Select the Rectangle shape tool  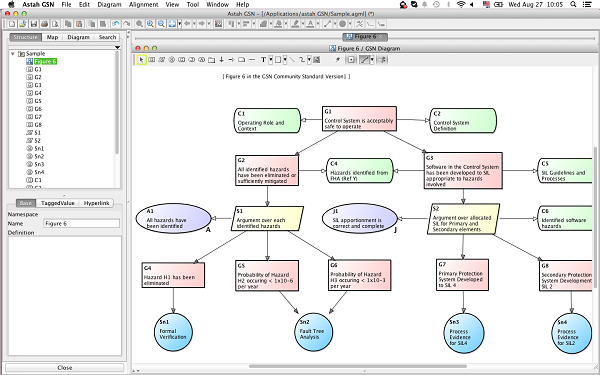[278, 60]
